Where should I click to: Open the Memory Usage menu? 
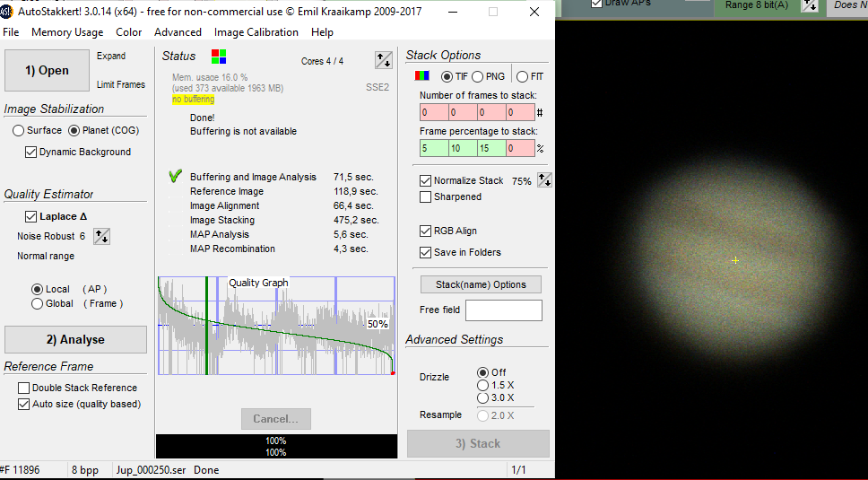(67, 32)
